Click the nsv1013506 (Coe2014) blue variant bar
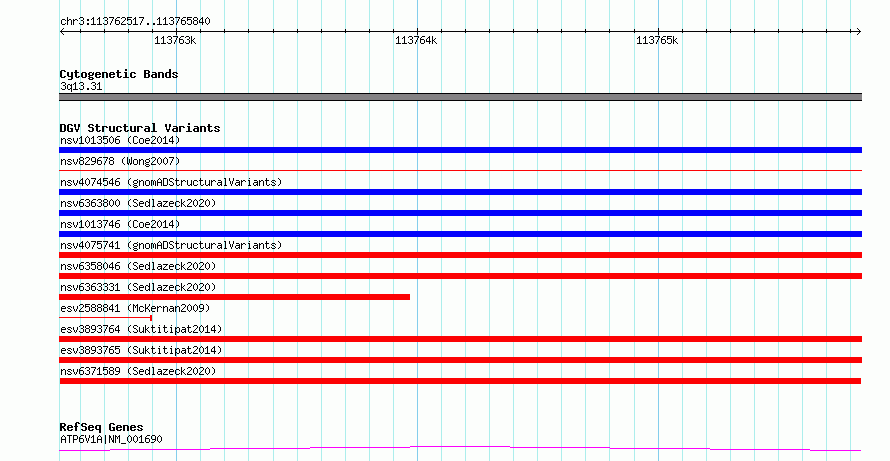890x461 pixels. pyautogui.click(x=460, y=150)
